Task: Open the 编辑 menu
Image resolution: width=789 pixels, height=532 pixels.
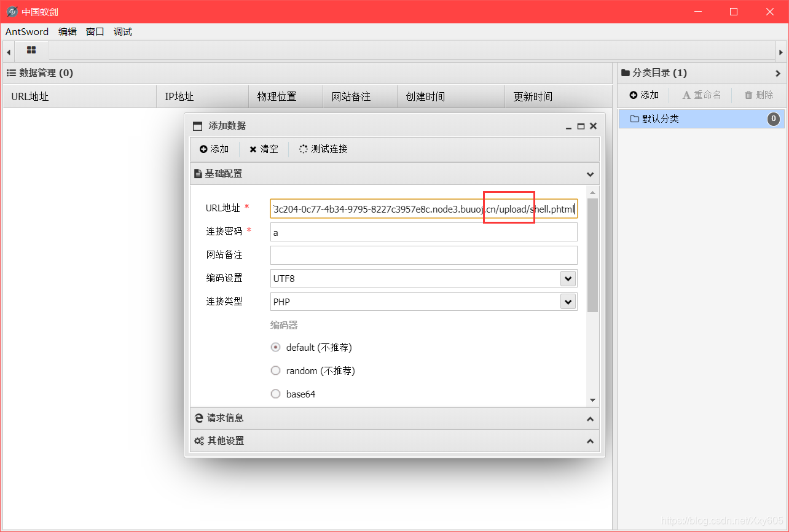Action: click(x=68, y=31)
